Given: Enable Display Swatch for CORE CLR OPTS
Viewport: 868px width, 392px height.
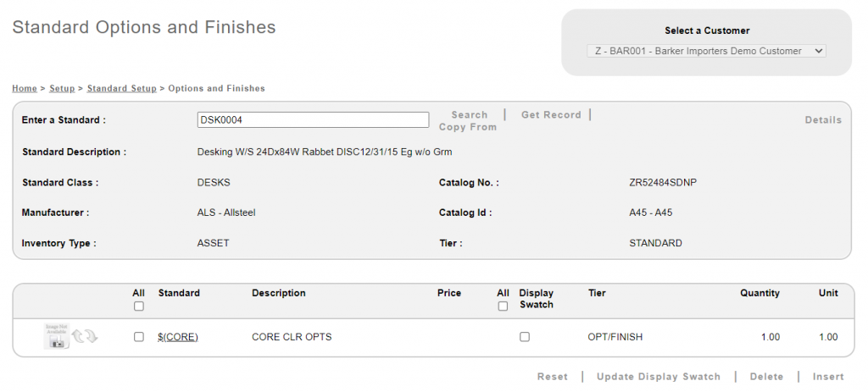Looking at the screenshot, I should coord(525,337).
